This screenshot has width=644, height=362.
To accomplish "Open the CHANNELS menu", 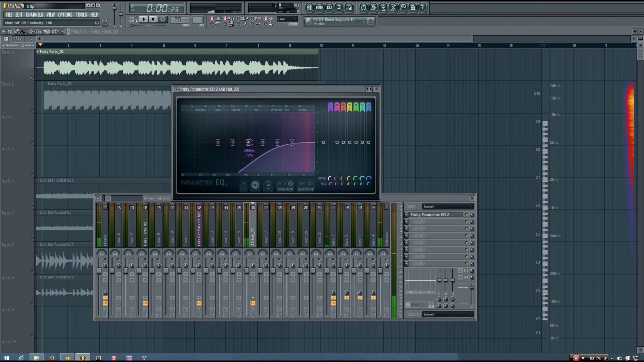I will click(34, 15).
